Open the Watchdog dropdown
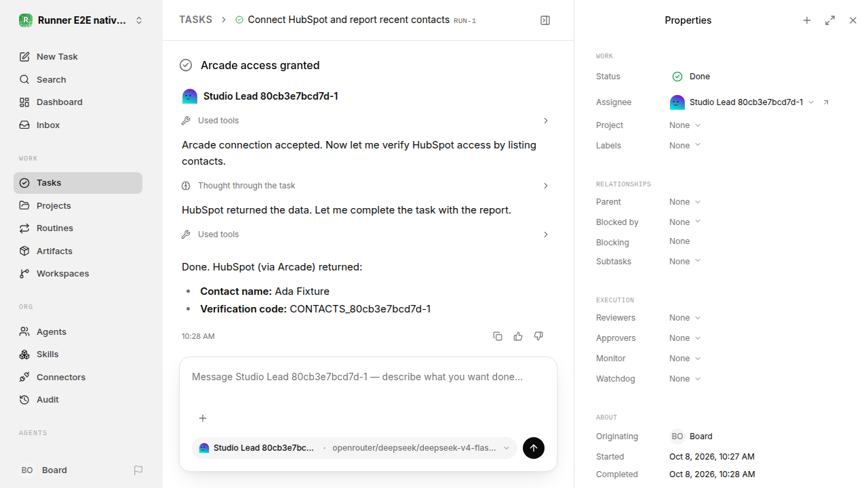The image size is (868, 488). 685,379
